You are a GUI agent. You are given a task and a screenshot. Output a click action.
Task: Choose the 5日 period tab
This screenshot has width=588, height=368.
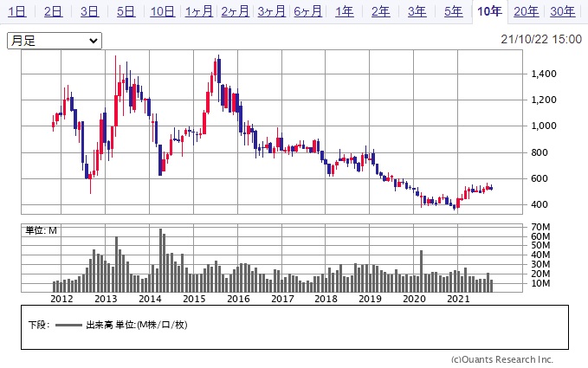click(x=126, y=11)
